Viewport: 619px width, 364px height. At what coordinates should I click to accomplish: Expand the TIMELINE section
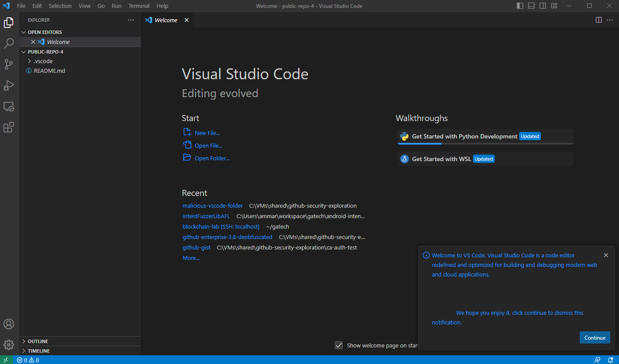click(x=38, y=351)
